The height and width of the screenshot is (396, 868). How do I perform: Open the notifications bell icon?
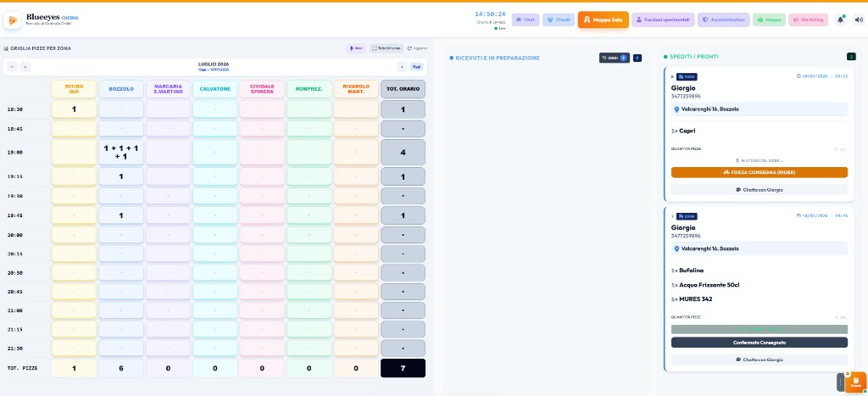tap(840, 20)
